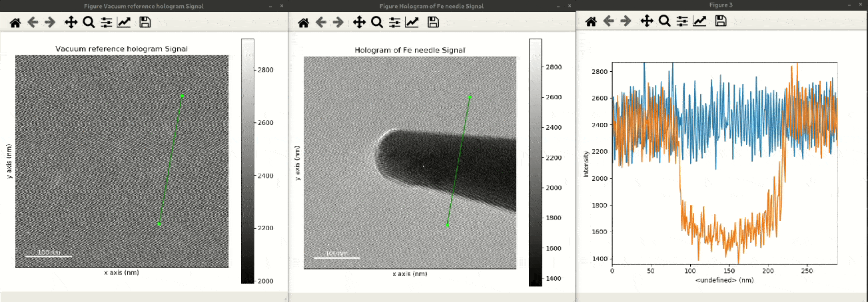Viewport: 868px width, 302px height.
Task: Toggle Zoom magnifier in Vacuum reference hologram window
Action: (89, 23)
